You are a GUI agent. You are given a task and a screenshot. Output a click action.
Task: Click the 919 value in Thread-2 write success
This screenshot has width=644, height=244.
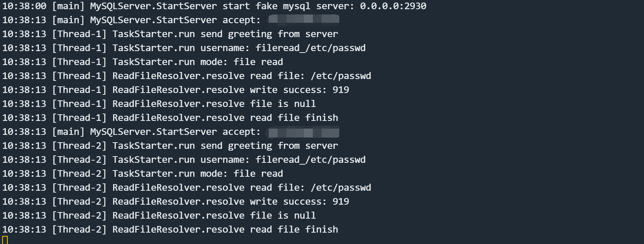(341, 202)
